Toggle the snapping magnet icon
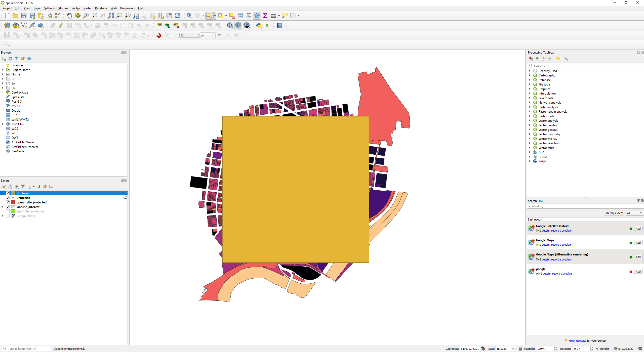 point(158,35)
